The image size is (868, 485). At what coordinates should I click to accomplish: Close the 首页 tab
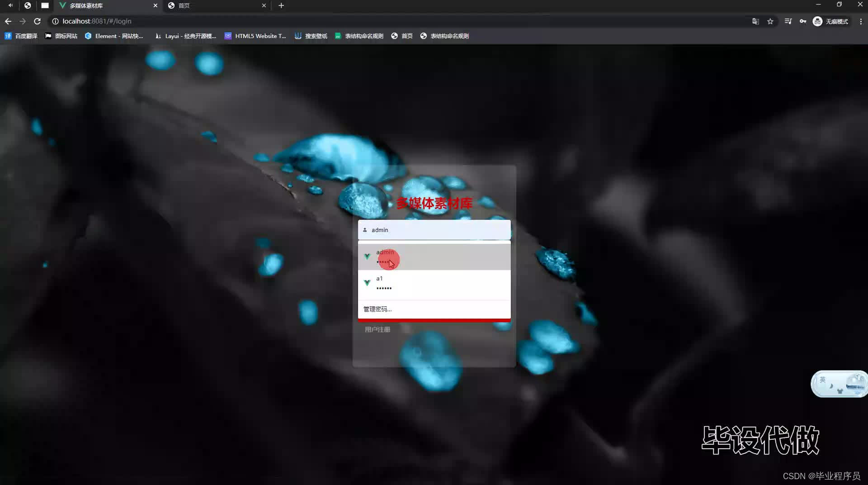264,5
